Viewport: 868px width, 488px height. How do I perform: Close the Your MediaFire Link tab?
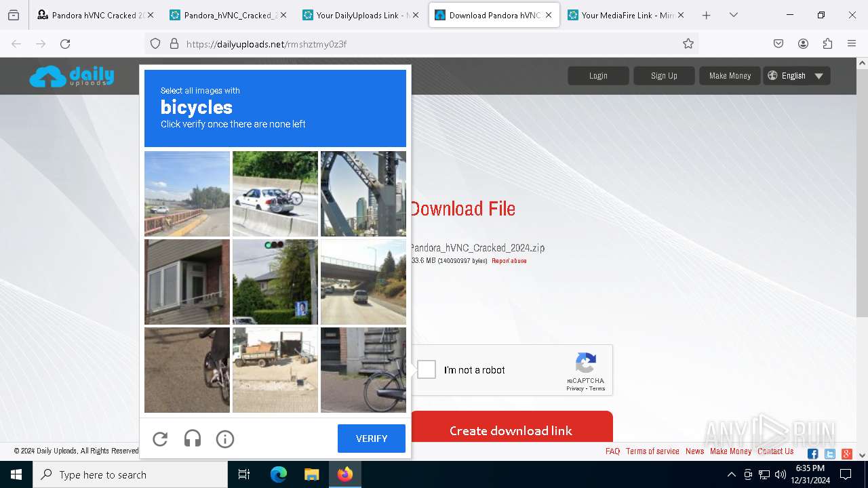point(681,15)
